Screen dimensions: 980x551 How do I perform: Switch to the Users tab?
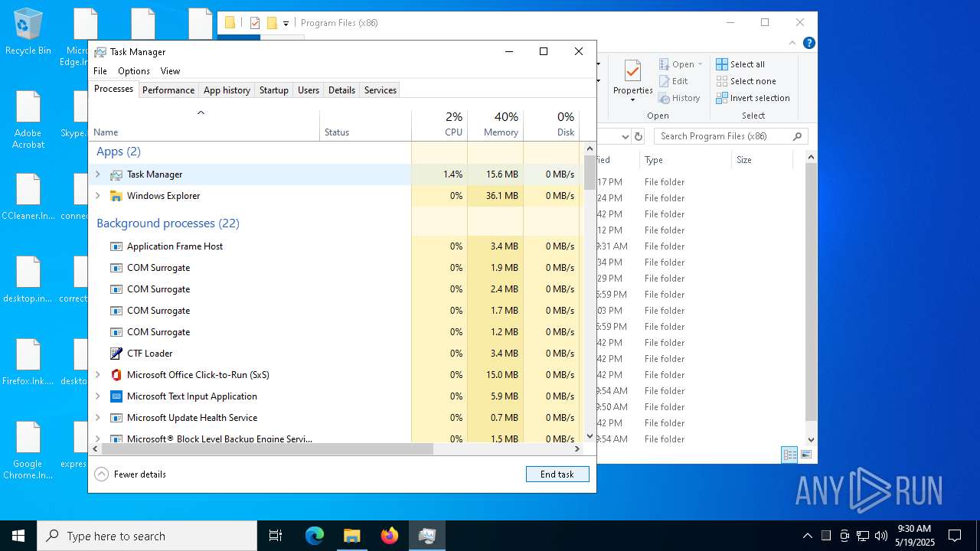click(309, 90)
